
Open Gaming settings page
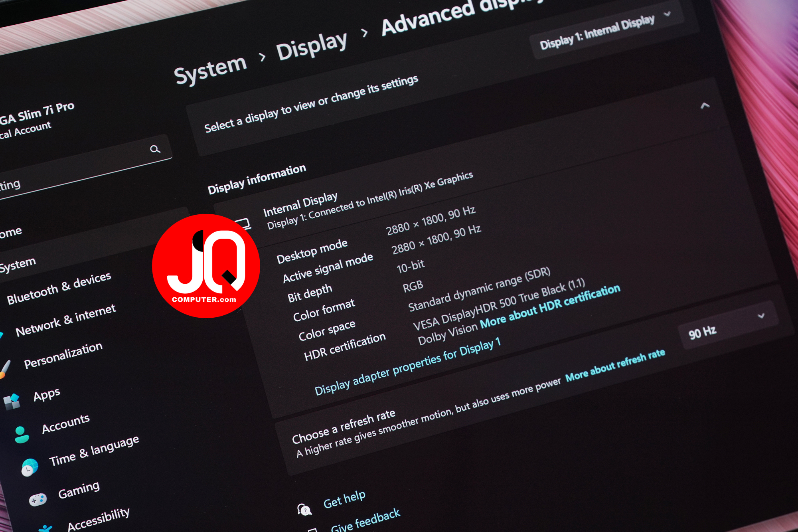tap(79, 489)
